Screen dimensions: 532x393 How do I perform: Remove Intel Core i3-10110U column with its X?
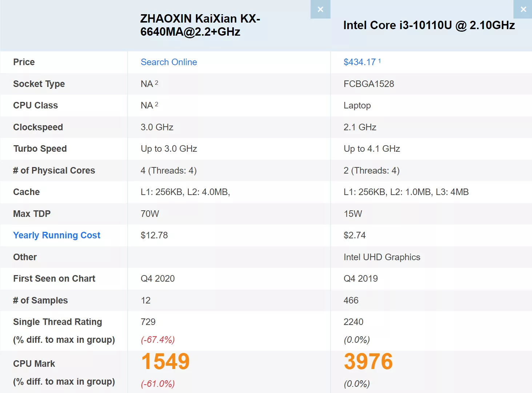point(523,9)
